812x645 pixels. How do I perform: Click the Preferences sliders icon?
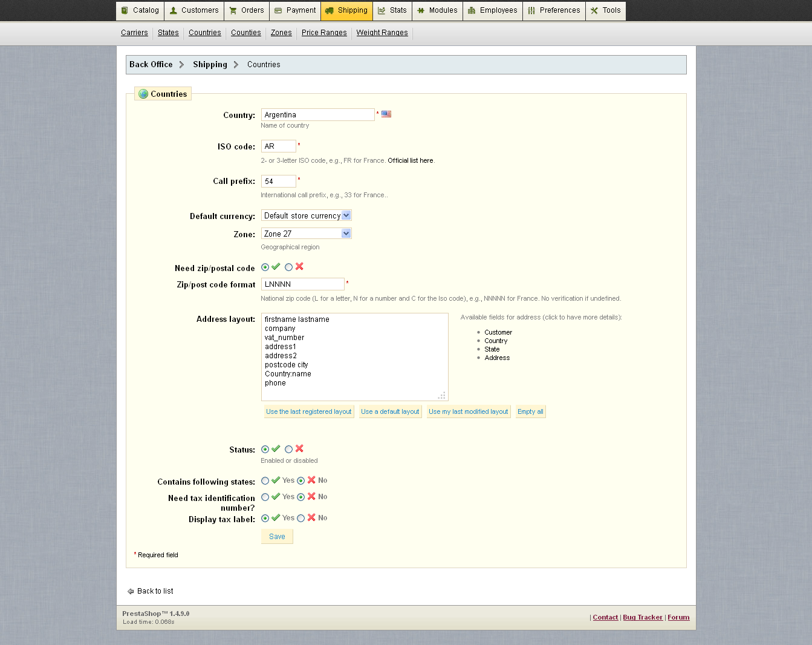531,10
